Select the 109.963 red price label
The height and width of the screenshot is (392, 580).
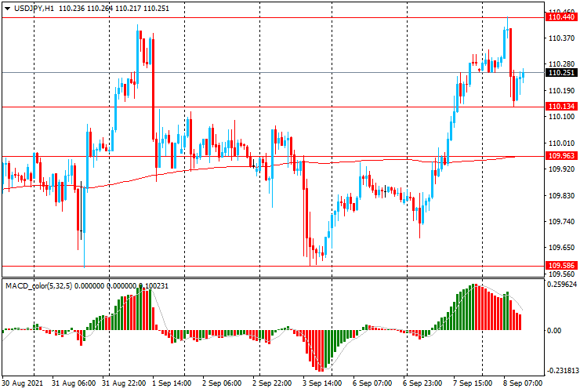coord(561,156)
